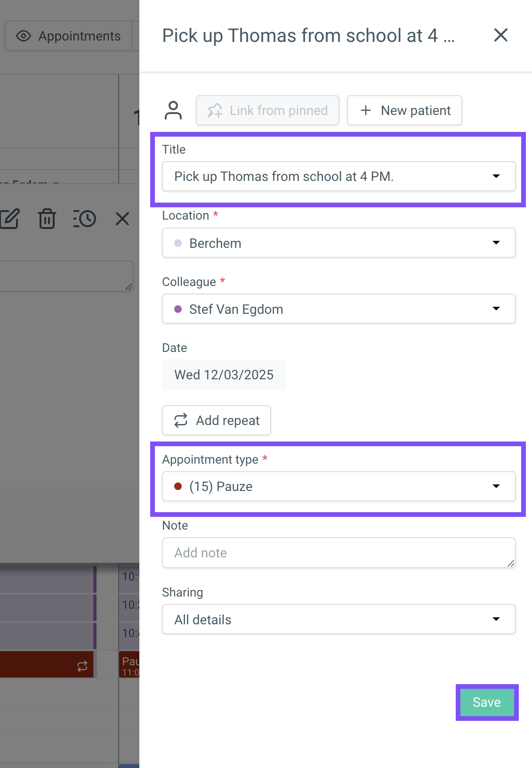Save the appointment changes
The height and width of the screenshot is (768, 532).
[487, 703]
